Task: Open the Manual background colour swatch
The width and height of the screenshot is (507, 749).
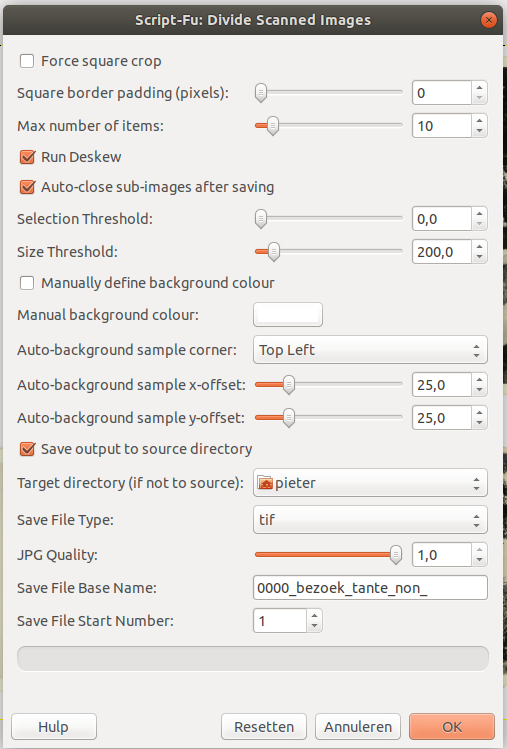Action: 288,315
